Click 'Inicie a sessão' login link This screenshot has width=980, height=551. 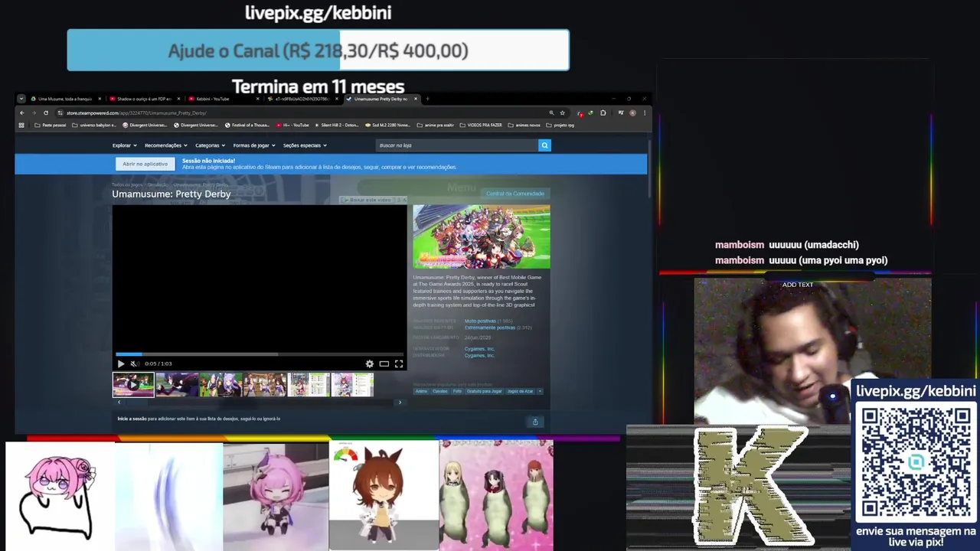[132, 419]
